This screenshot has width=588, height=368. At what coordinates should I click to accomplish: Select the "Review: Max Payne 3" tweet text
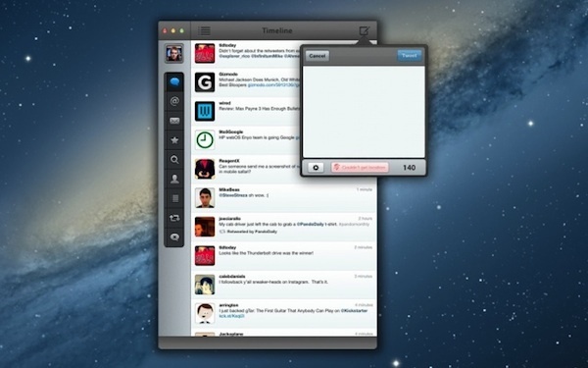point(260,109)
